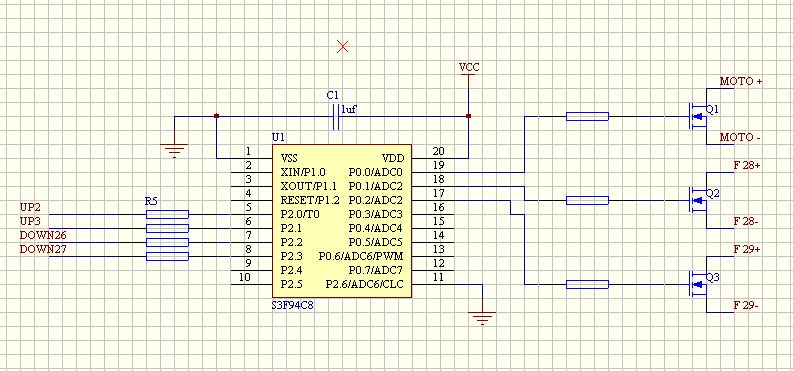This screenshot has width=793, height=371.
Task: Click the DOWN27 net label
Action: (43, 249)
